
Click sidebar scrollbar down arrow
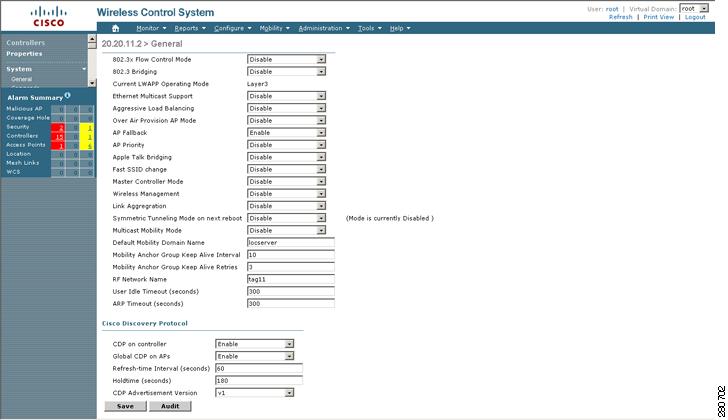click(91, 83)
